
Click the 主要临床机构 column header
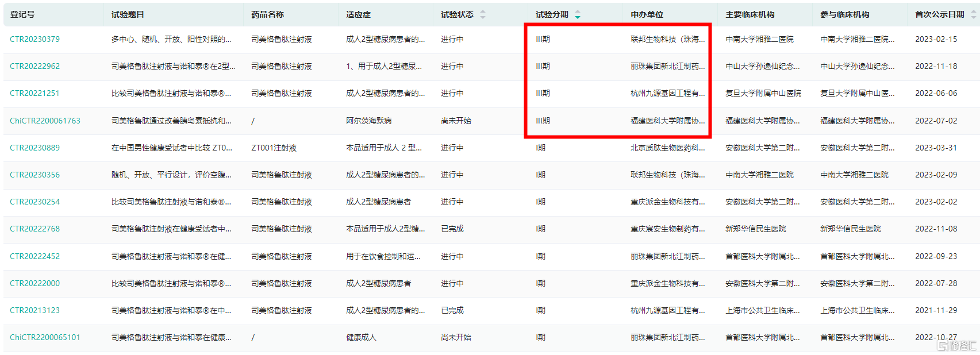pyautogui.click(x=750, y=14)
